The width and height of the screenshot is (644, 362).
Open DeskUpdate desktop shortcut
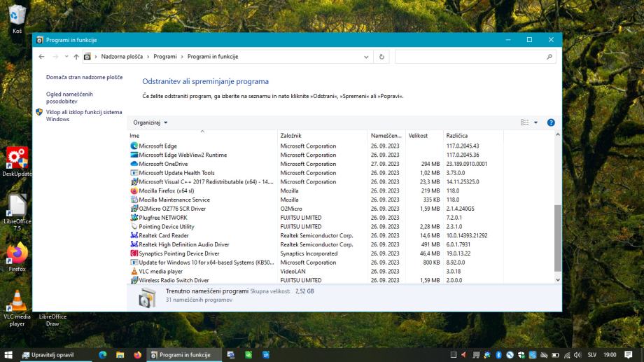point(17,162)
